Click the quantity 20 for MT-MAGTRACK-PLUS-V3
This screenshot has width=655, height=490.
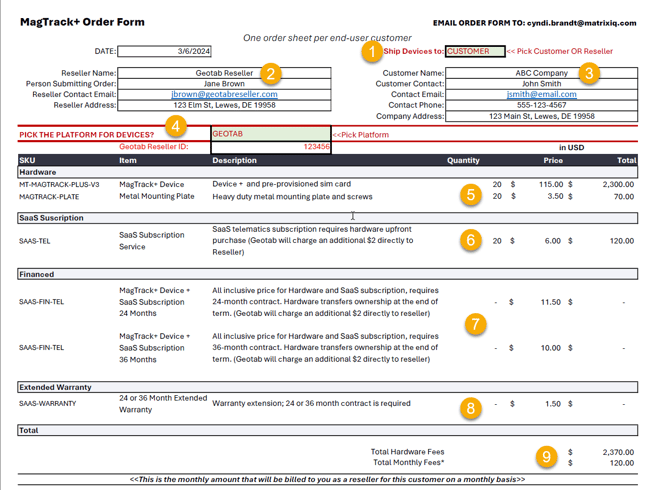click(x=497, y=184)
